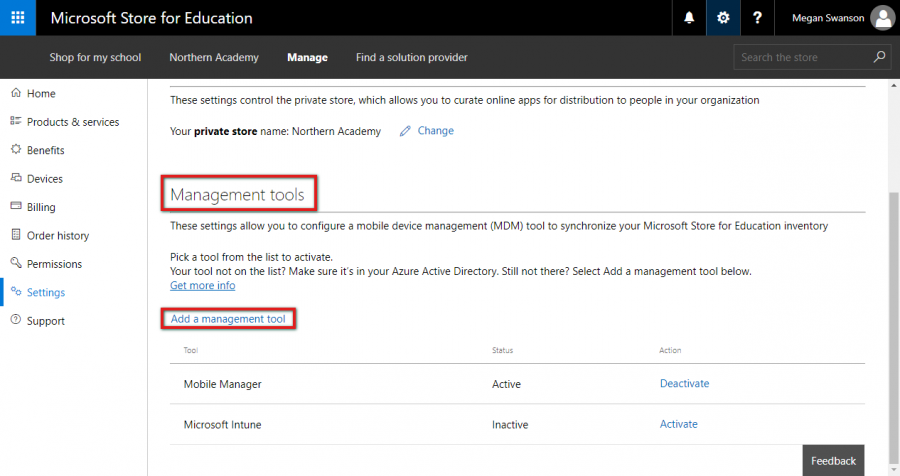Click the Management tools heading
Screen dimensions: 900x476
pyautogui.click(x=237, y=195)
